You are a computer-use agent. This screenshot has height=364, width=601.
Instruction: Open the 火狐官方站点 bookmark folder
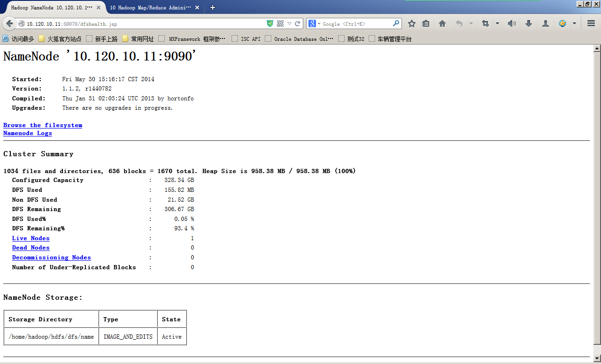coord(60,39)
